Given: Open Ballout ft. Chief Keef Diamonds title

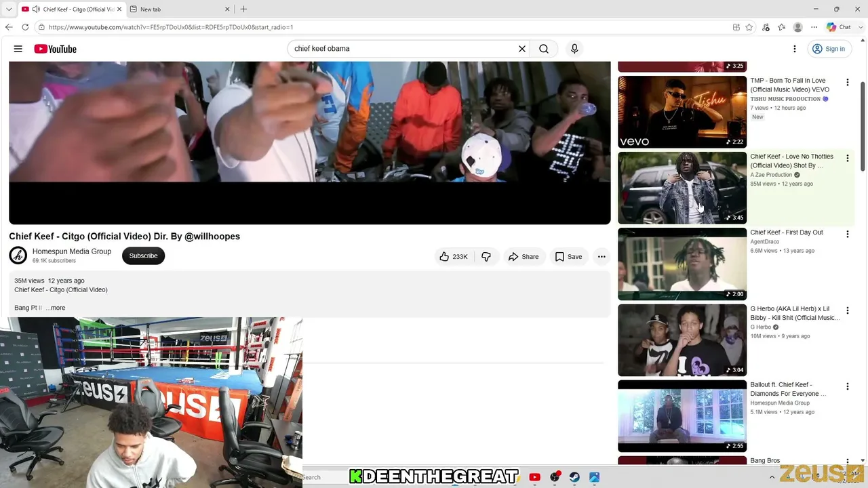Looking at the screenshot, I should [x=789, y=389].
